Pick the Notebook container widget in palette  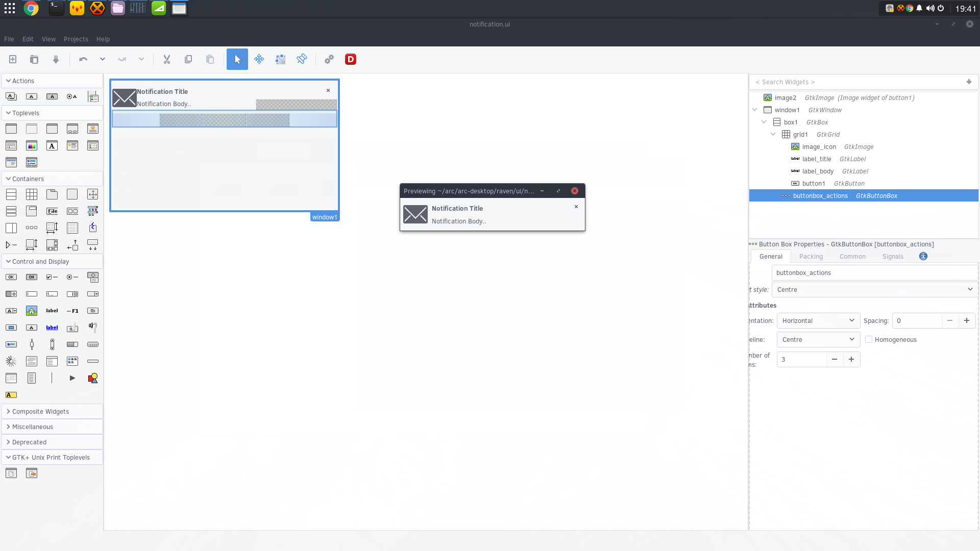[x=52, y=194]
